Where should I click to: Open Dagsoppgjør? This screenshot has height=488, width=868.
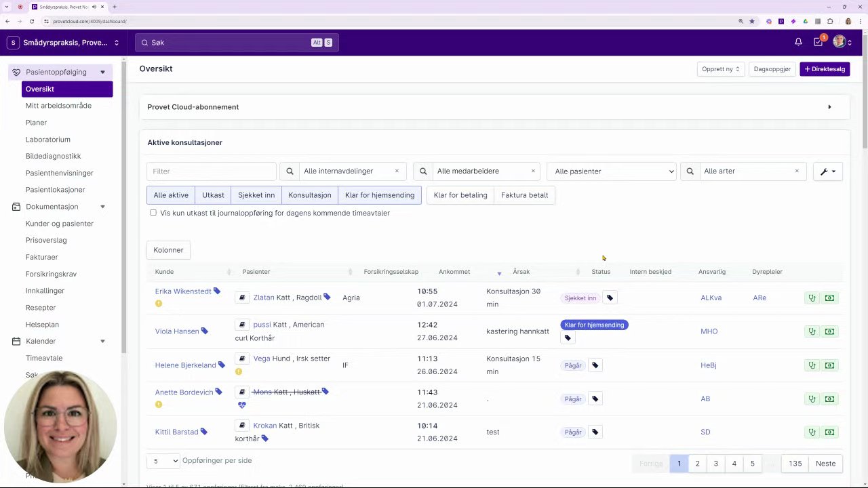pos(772,69)
